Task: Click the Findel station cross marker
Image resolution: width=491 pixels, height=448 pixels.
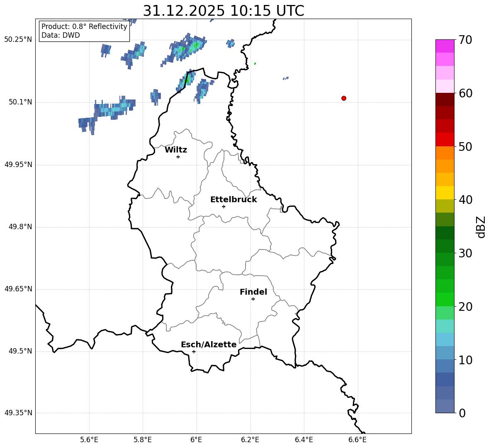Action: 253,299
